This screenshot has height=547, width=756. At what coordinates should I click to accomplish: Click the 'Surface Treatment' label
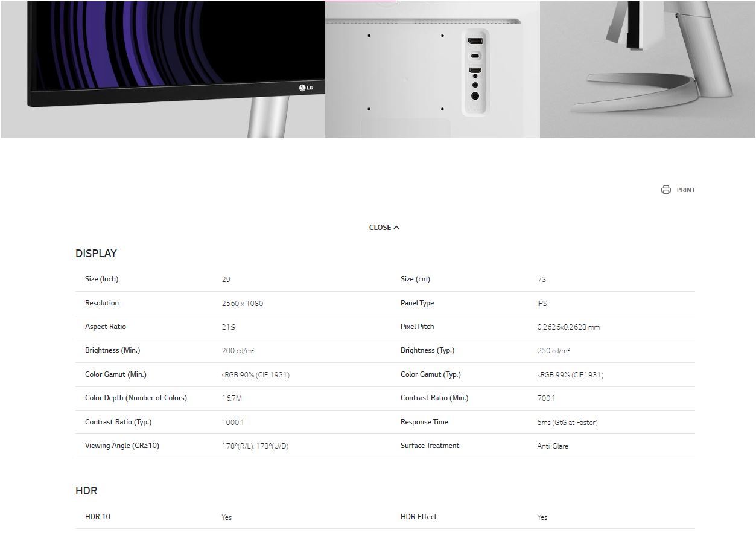pyautogui.click(x=430, y=446)
